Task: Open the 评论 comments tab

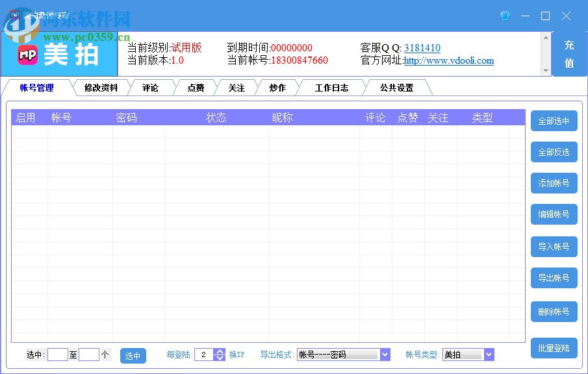Action: point(151,88)
